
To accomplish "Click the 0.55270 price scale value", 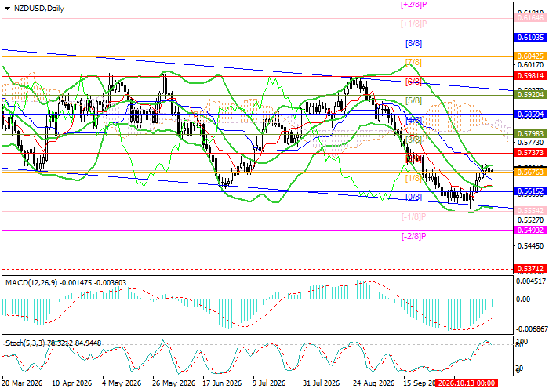I will pyautogui.click(x=531, y=220).
